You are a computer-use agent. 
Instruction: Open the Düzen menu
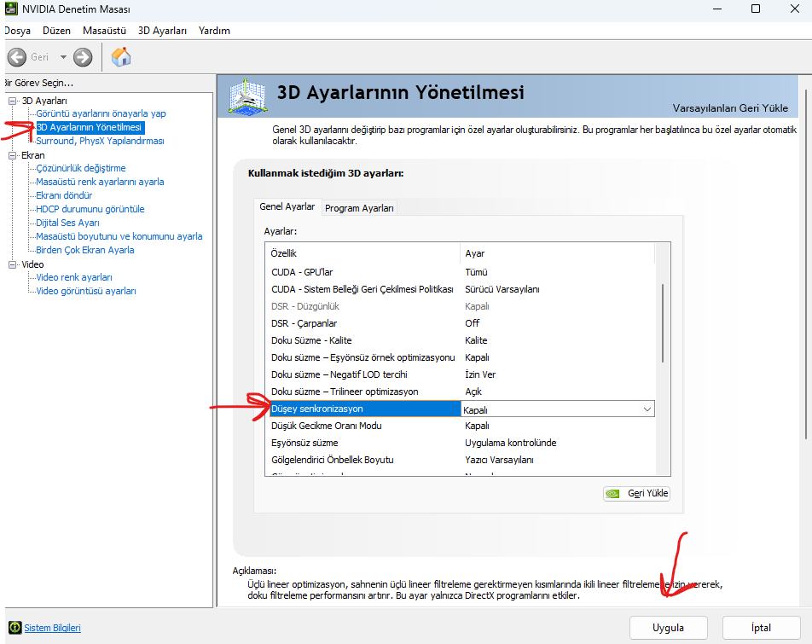click(56, 31)
